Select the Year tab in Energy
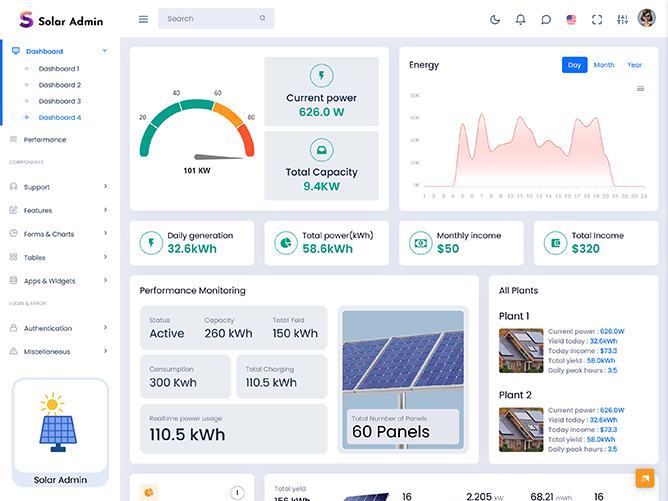Screen dimensions: 668x501 click(634, 65)
